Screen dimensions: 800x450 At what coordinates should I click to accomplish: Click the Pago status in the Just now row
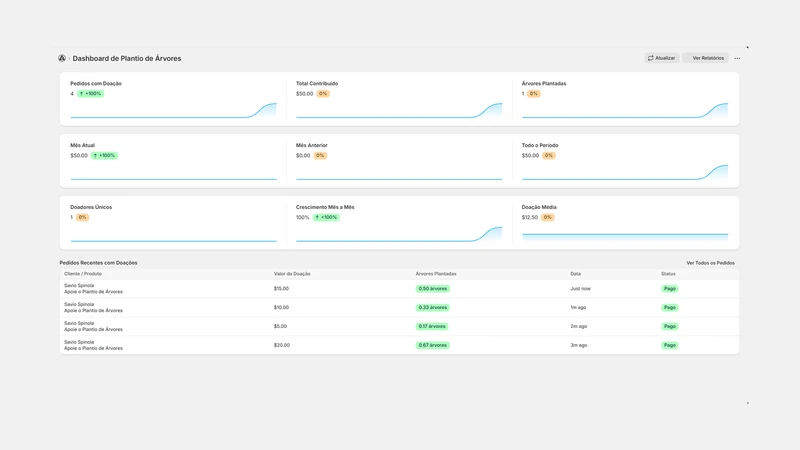[669, 289]
